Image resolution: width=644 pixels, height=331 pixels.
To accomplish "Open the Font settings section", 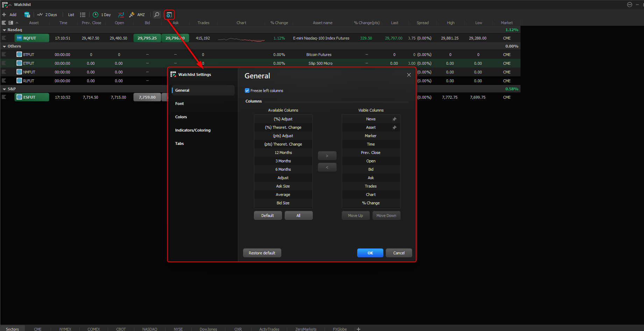I will pos(203,104).
